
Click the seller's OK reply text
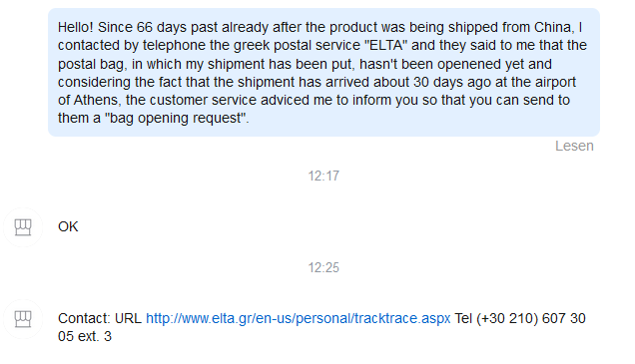[68, 227]
